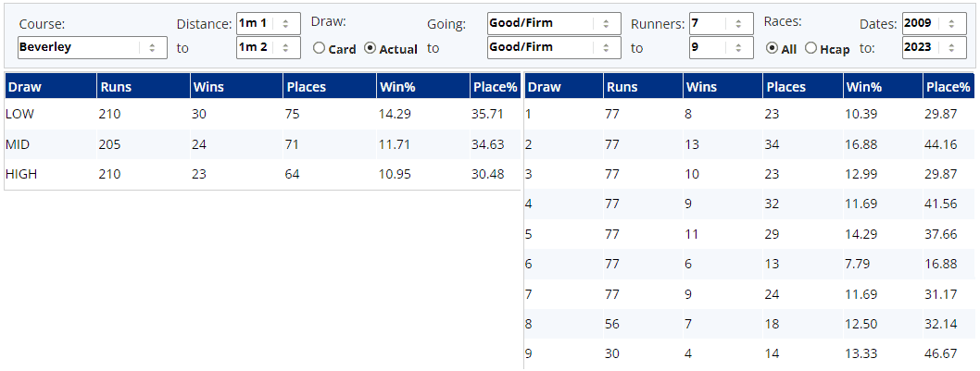Open the minimum Runners dropdown showing 7
The height and width of the screenshot is (371, 980).
(721, 23)
